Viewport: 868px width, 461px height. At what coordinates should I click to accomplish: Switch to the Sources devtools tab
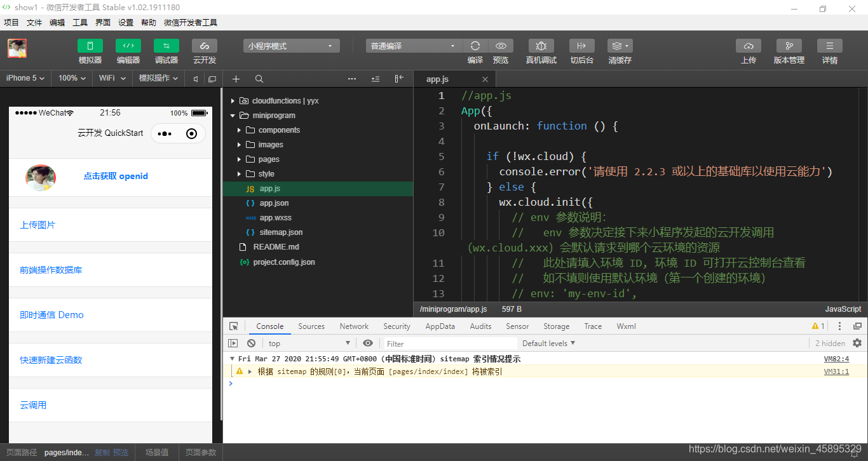pyautogui.click(x=311, y=326)
